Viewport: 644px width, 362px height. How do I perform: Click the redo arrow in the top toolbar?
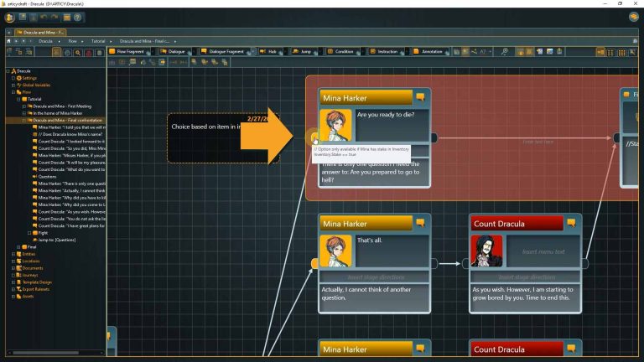pyautogui.click(x=55, y=18)
